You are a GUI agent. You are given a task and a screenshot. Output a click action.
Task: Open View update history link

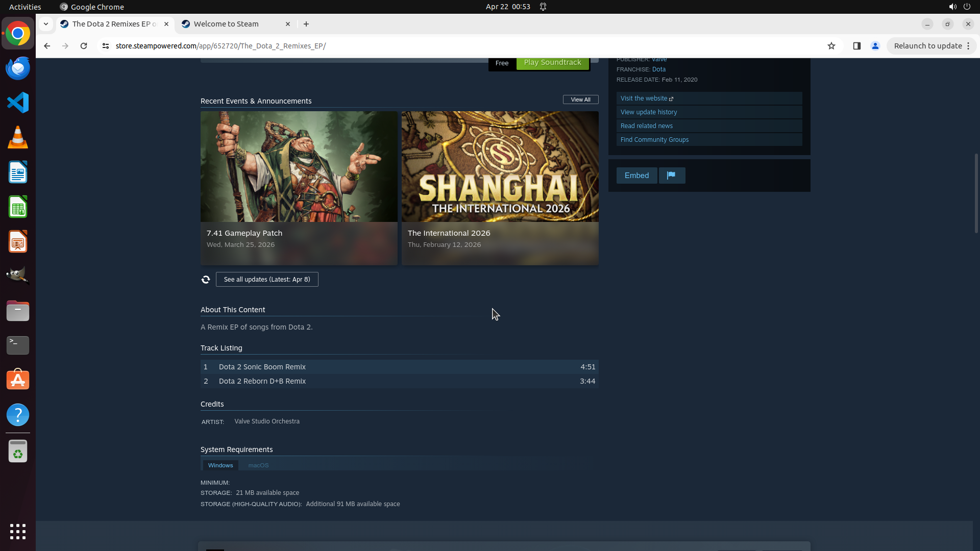click(x=649, y=112)
